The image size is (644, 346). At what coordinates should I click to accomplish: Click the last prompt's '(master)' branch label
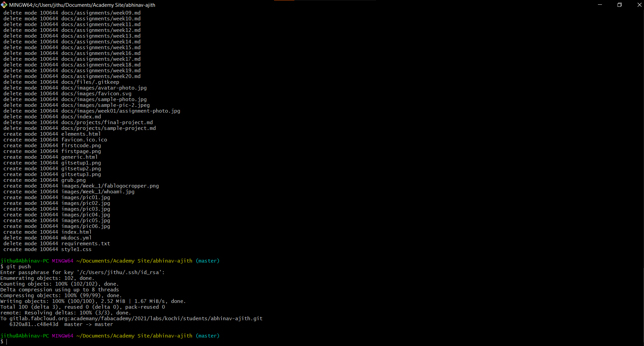208,336
